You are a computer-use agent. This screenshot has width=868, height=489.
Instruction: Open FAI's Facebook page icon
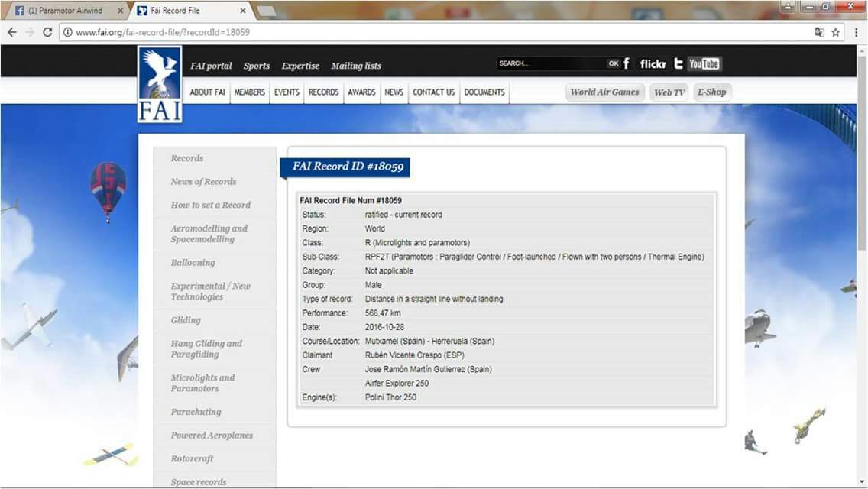click(x=627, y=63)
